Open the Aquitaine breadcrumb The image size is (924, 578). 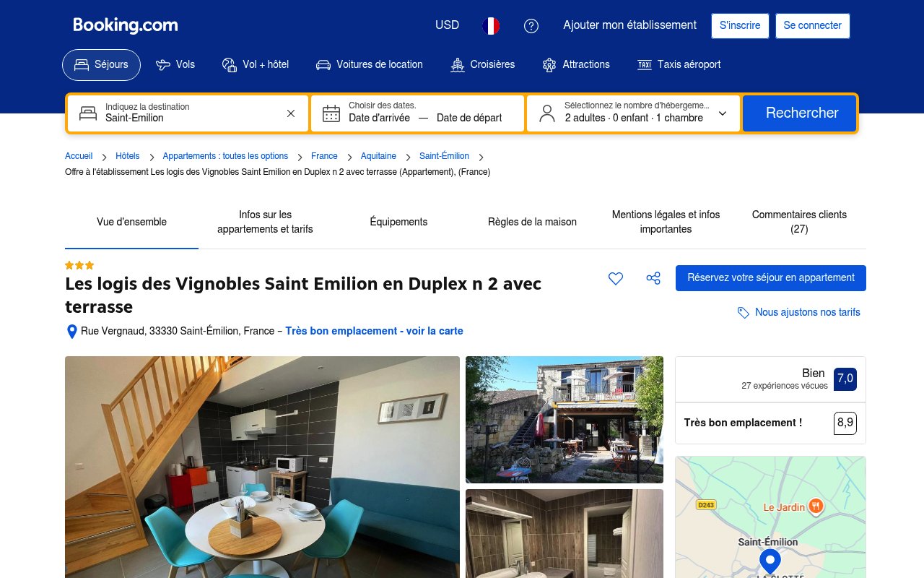pyautogui.click(x=378, y=156)
